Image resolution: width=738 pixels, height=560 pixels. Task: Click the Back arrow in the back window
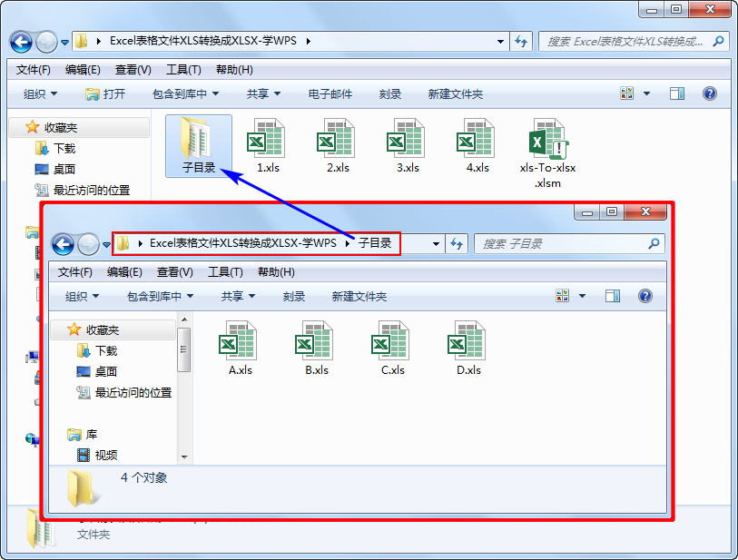point(21,42)
